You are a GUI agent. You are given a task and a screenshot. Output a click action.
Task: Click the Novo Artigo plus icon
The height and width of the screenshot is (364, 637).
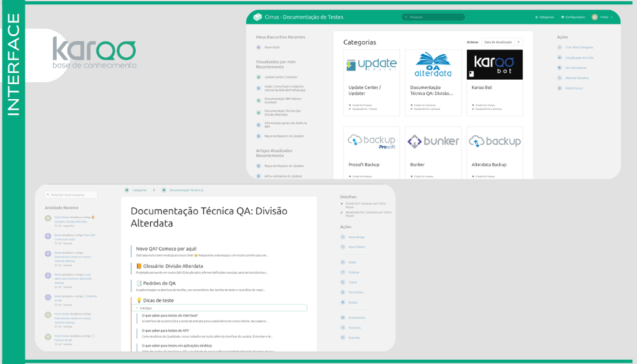tap(343, 237)
